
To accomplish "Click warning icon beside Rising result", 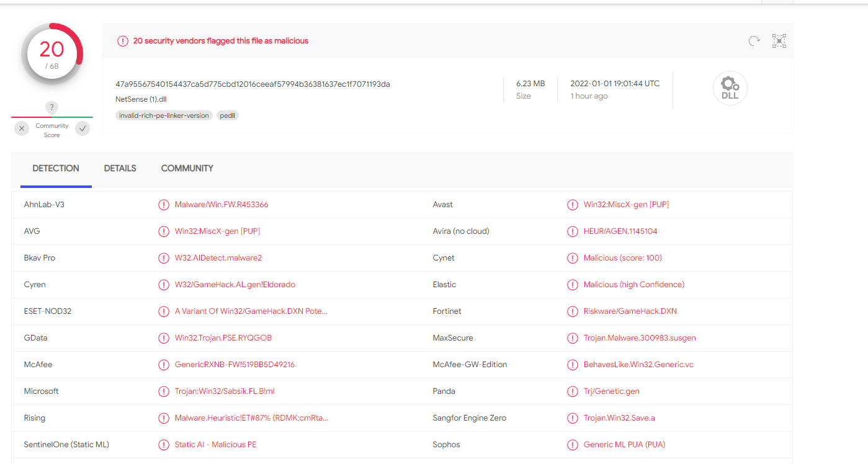I will (164, 418).
